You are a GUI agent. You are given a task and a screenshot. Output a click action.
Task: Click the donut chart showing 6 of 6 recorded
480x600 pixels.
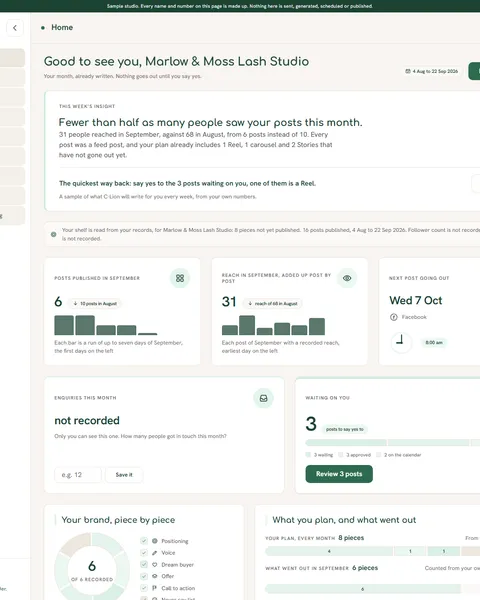pyautogui.click(x=92, y=568)
